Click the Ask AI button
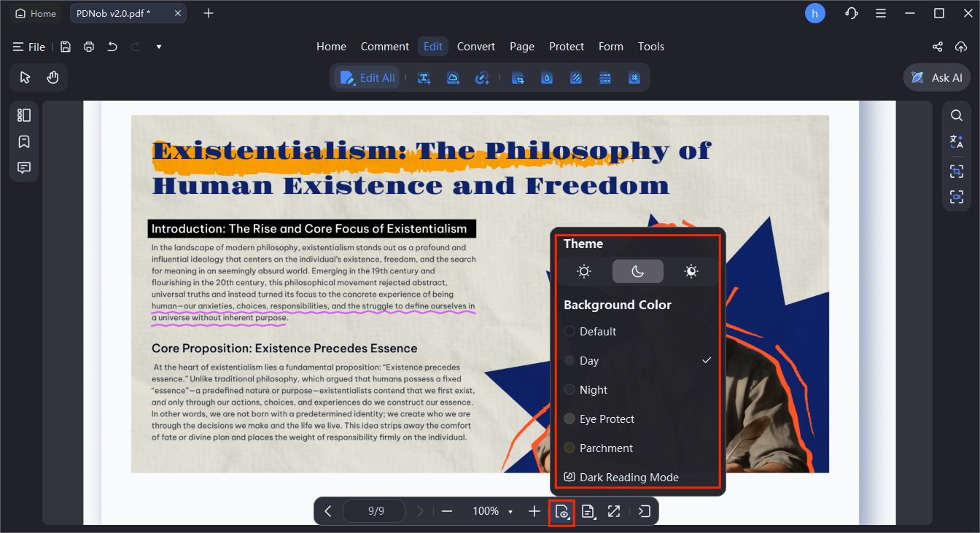The width and height of the screenshot is (980, 533). point(937,78)
